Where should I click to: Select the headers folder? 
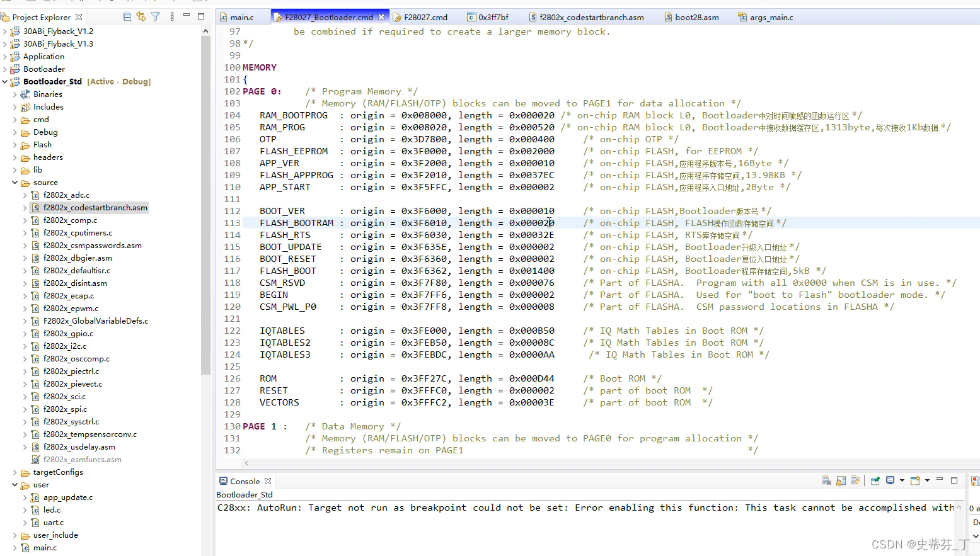coord(48,157)
